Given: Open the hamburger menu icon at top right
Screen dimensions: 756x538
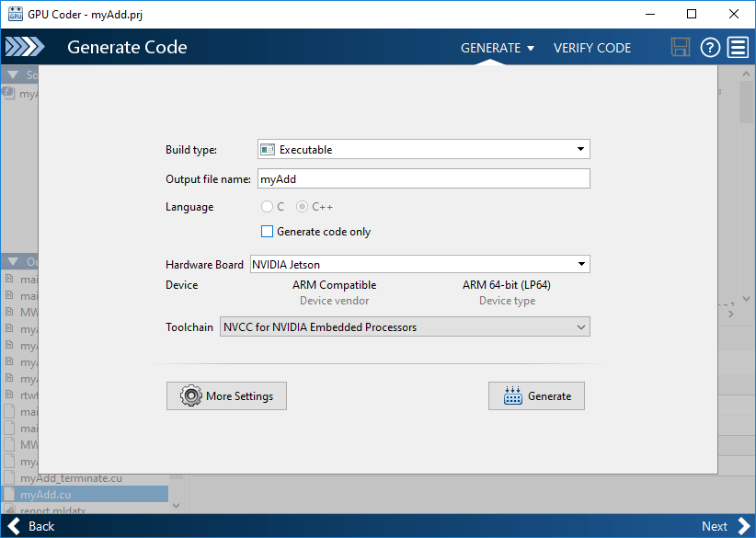Looking at the screenshot, I should 738,47.
